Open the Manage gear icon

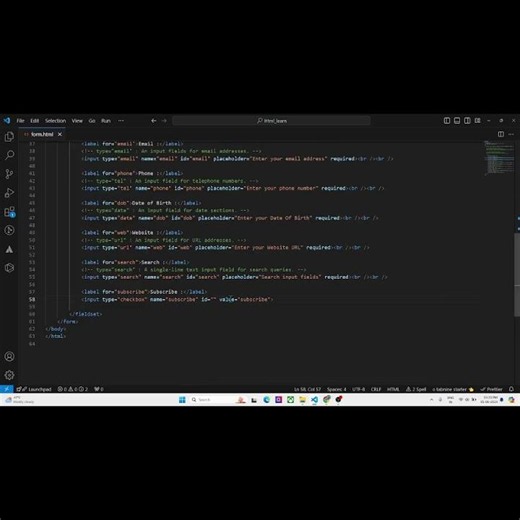(x=9, y=375)
